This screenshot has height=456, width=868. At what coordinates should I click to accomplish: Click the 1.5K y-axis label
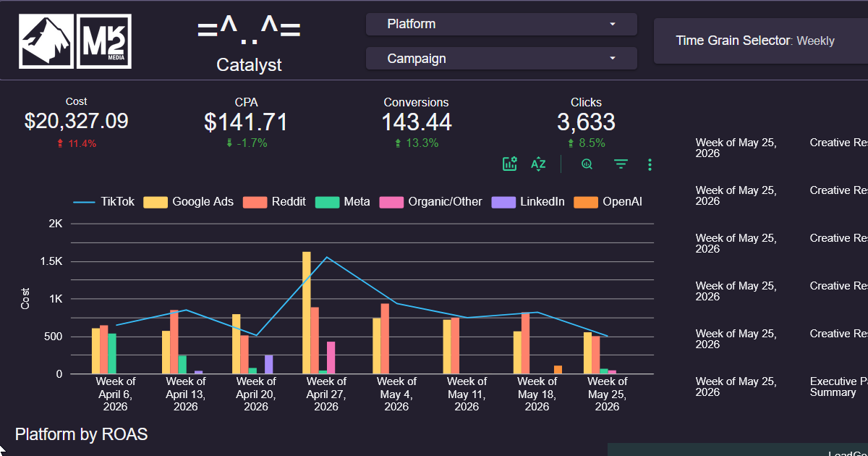51,261
